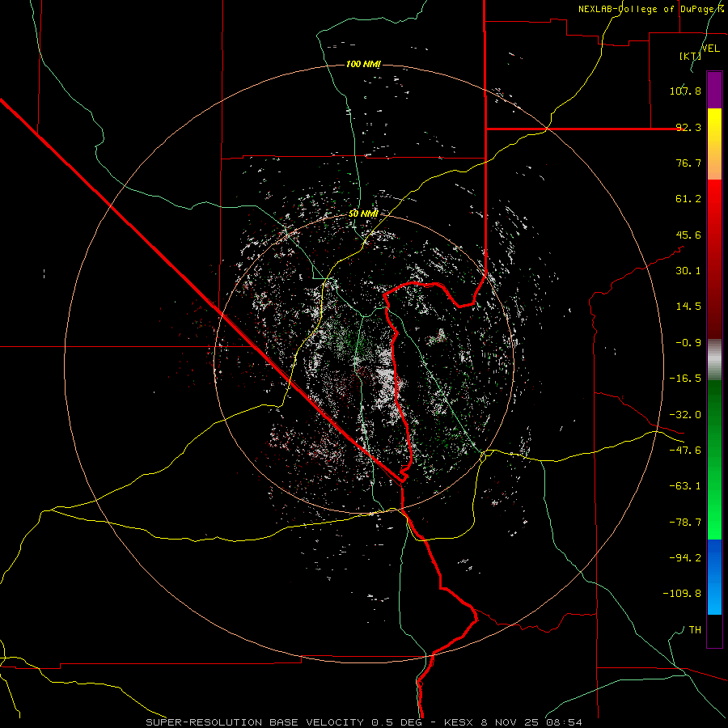
Task: Select the -0.9 velocity scale value
Action: click(x=688, y=343)
